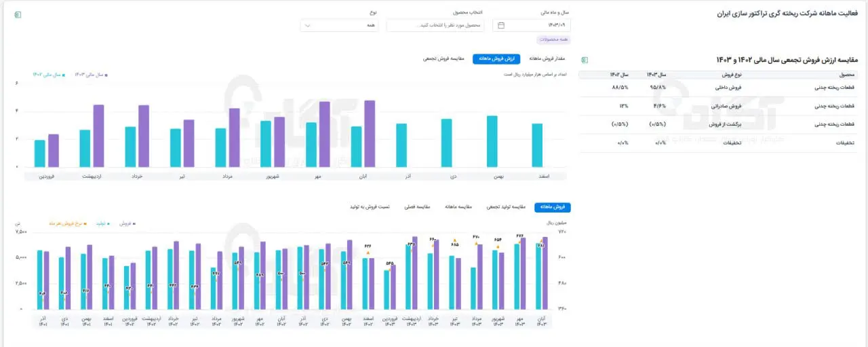
Task: Click the teal مرداد ۱۴۰۳ bar in lower chart
Action: 473,289
